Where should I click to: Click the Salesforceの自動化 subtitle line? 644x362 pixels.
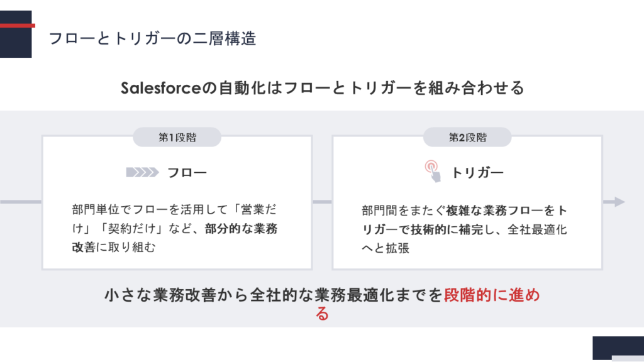[323, 88]
